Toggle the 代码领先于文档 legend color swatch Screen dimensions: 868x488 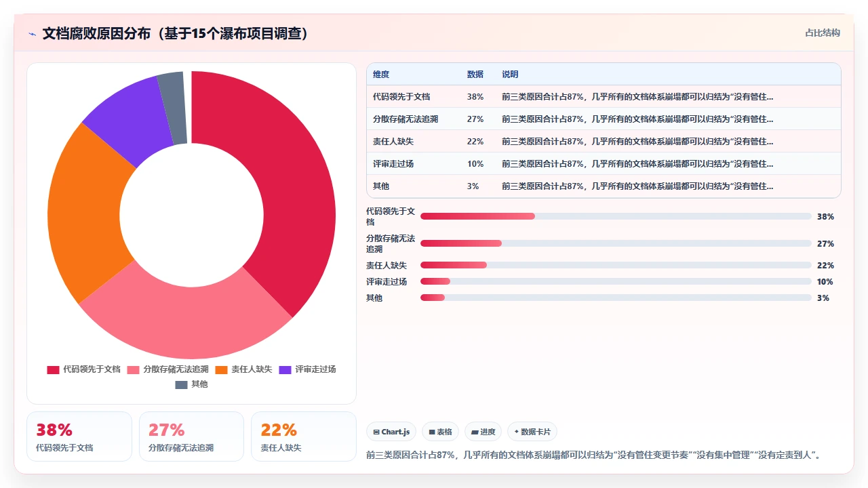(x=53, y=369)
